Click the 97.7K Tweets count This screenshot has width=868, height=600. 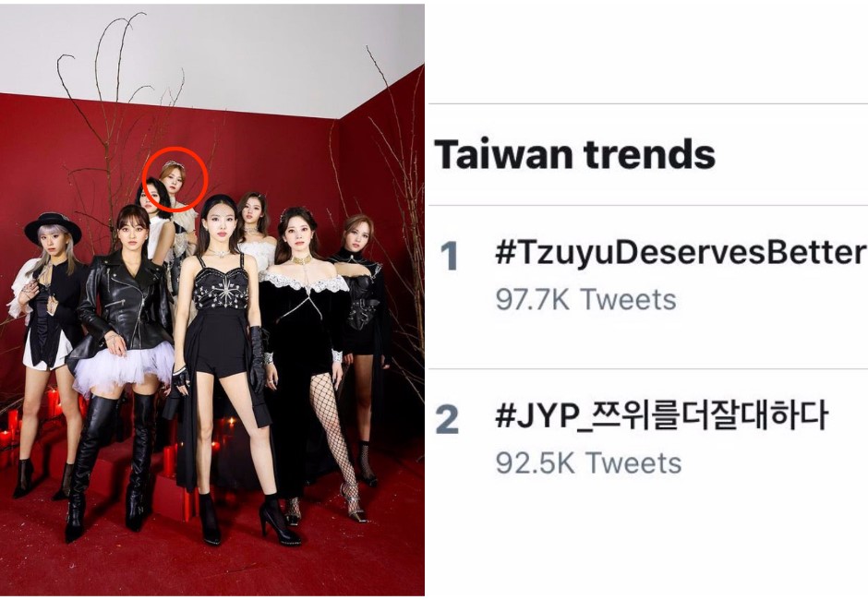[x=585, y=300]
